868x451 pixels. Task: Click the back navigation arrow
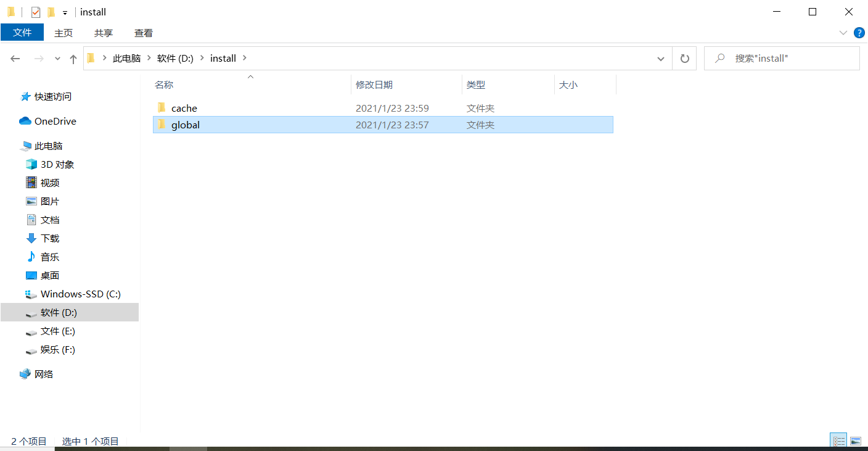point(15,58)
